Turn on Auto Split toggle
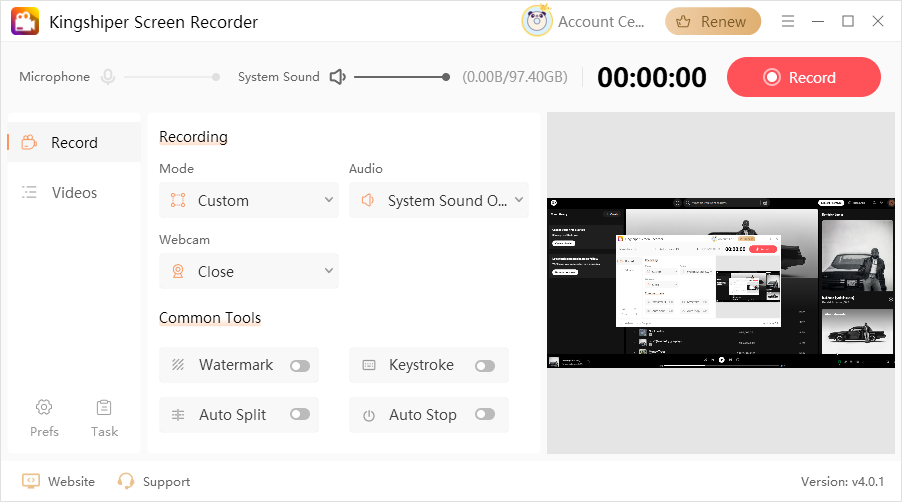Screen dimensions: 902x502 (300, 414)
